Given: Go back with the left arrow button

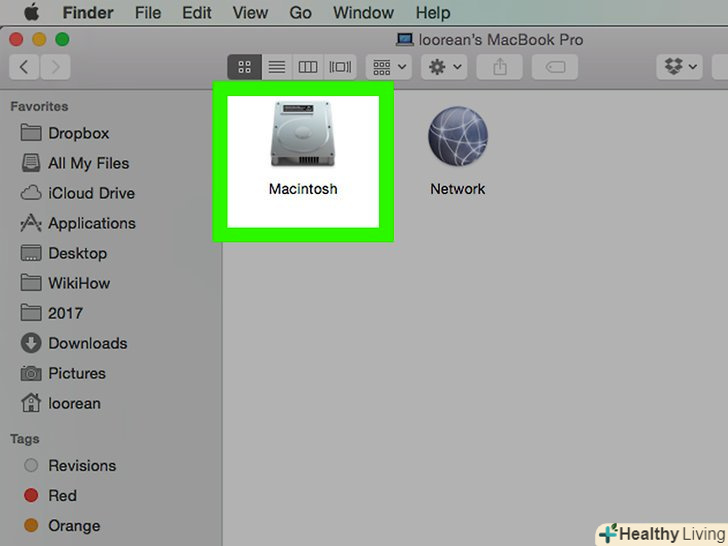Looking at the screenshot, I should point(24,67).
